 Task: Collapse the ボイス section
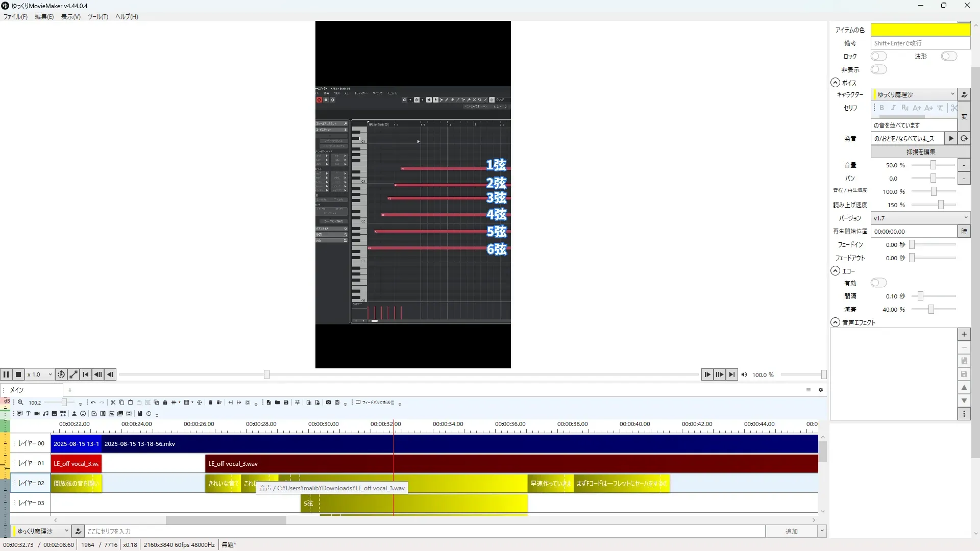pyautogui.click(x=835, y=83)
